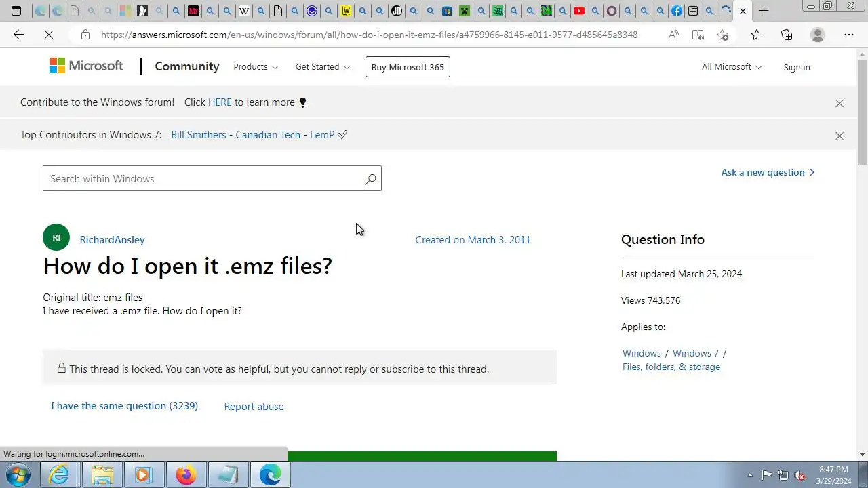This screenshot has height=488, width=868.
Task: Open the Community home link
Action: 187,66
